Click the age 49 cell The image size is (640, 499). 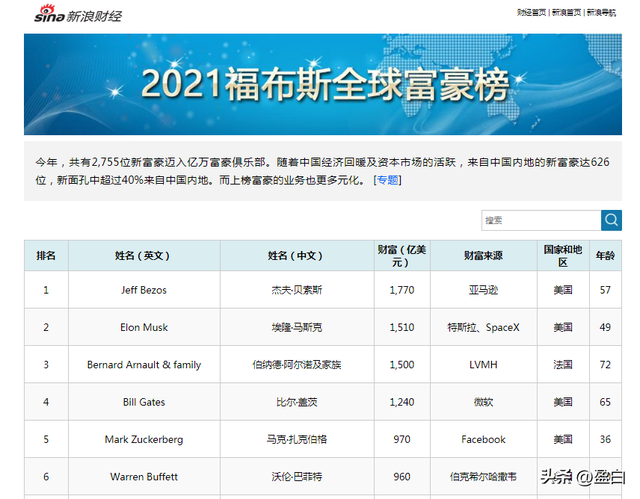pyautogui.click(x=605, y=327)
